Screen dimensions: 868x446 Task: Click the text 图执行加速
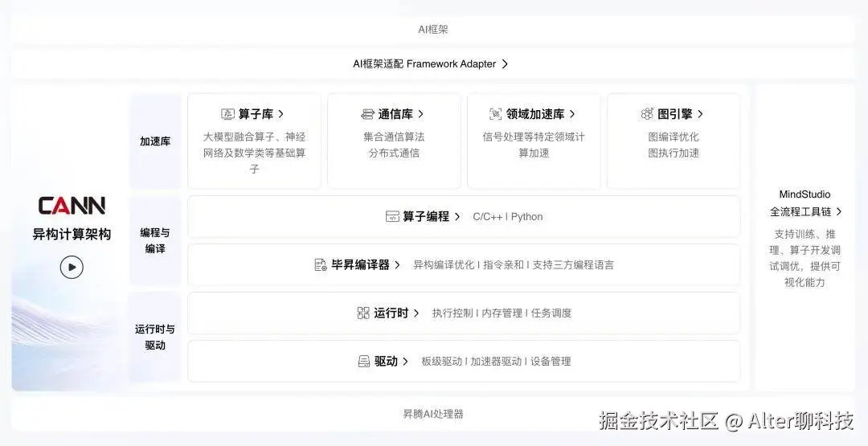click(674, 153)
